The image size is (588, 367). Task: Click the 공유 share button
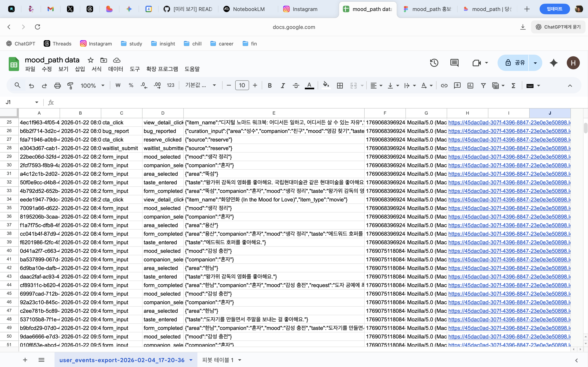point(515,63)
